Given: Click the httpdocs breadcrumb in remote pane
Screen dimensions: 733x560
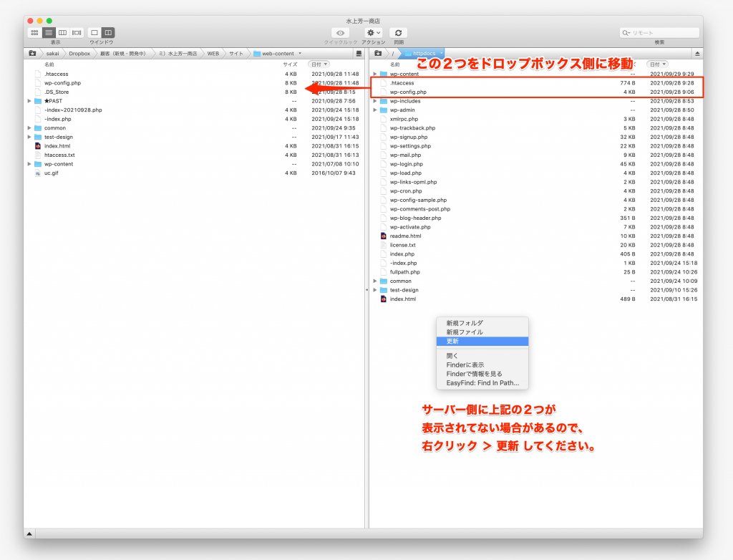Looking at the screenshot, I should point(424,54).
